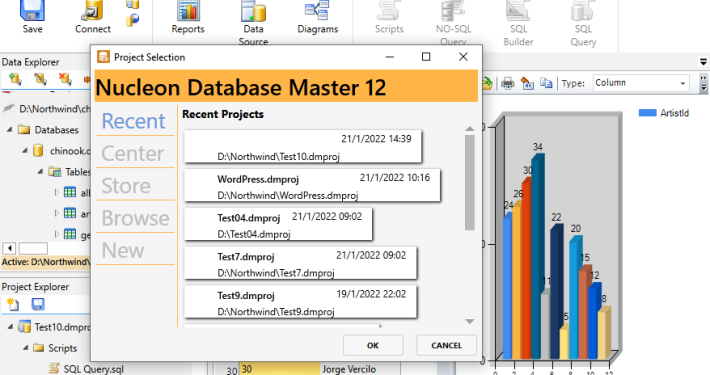Open the Reports ribbon button
The height and width of the screenshot is (375, 710).
pos(188,11)
